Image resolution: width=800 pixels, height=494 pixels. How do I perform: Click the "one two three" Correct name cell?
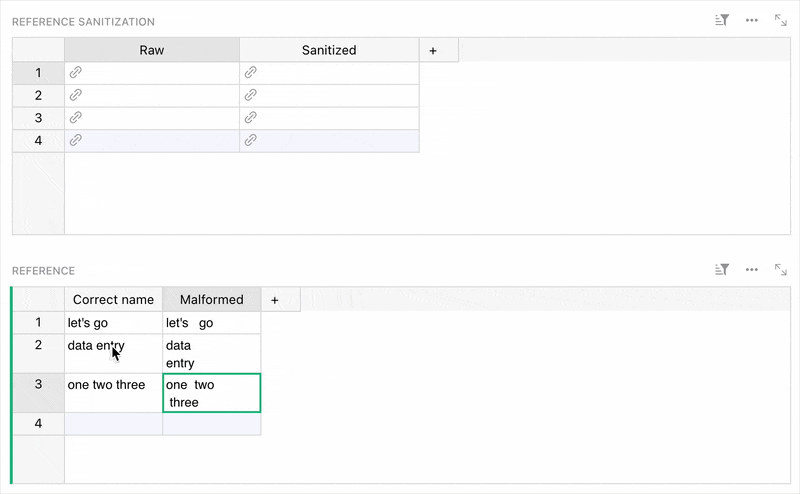(112, 392)
